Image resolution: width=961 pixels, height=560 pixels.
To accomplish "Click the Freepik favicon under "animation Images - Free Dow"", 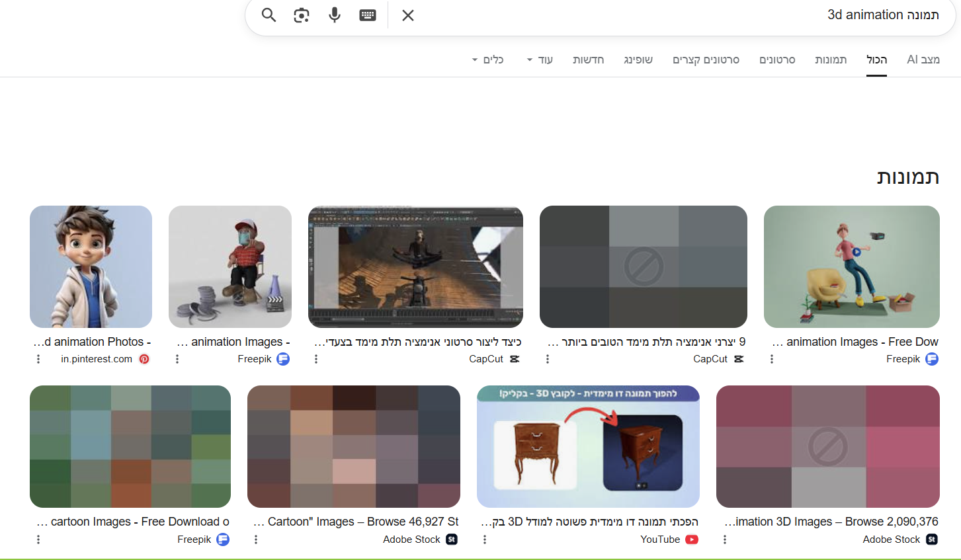I will [x=932, y=359].
